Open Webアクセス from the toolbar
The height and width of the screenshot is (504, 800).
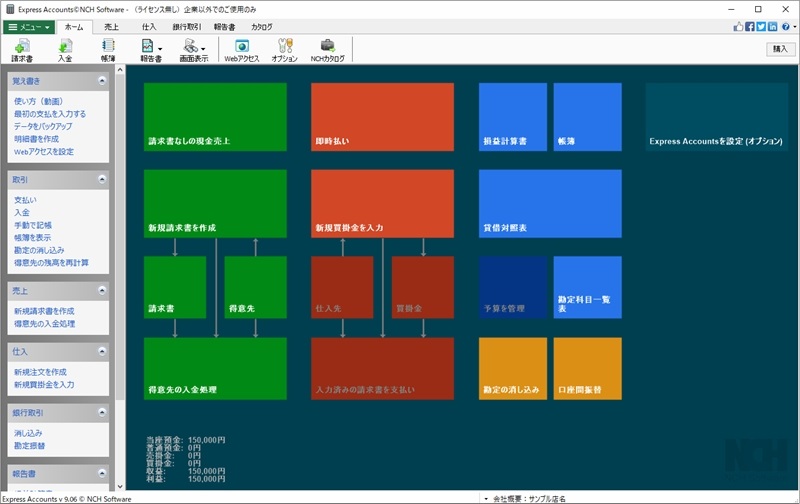pyautogui.click(x=242, y=50)
